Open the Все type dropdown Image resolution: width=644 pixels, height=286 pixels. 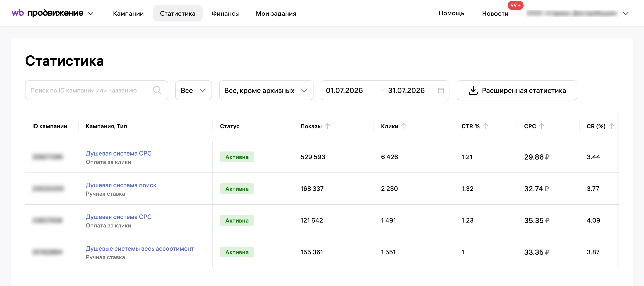pos(193,90)
